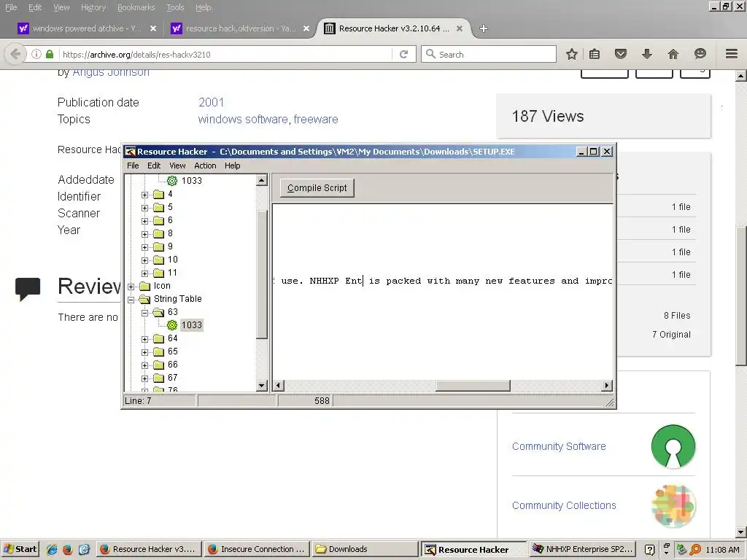Click the green padlock in address bar
The width and height of the screenshot is (747, 560).
(x=50, y=54)
